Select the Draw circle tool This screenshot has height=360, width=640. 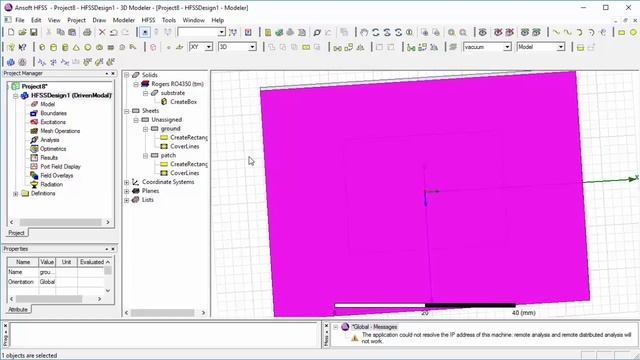[633, 32]
